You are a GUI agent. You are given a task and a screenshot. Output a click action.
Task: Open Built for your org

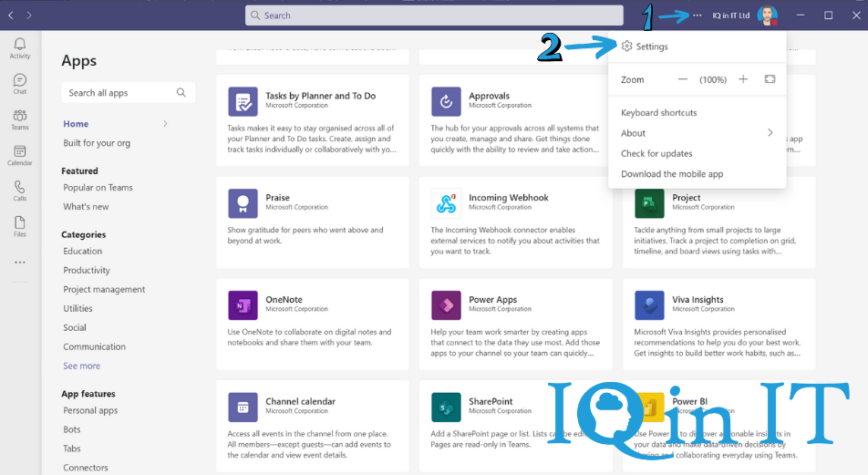(x=97, y=143)
